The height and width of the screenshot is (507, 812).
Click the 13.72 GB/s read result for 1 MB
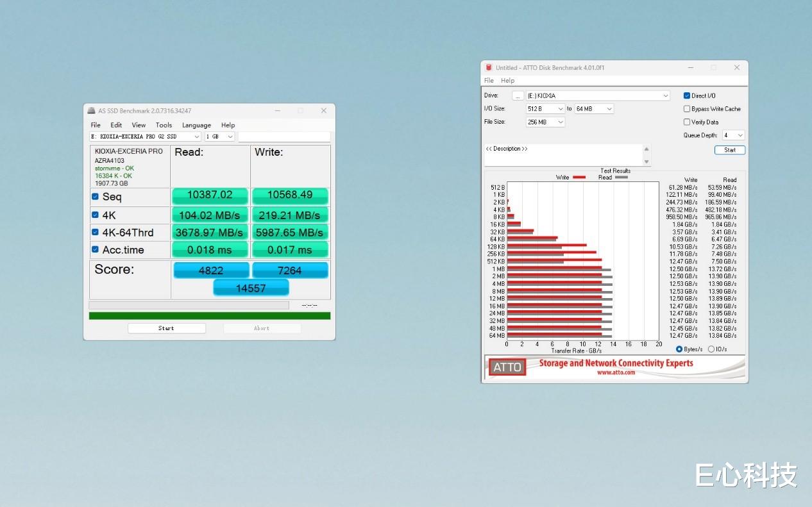click(x=722, y=269)
